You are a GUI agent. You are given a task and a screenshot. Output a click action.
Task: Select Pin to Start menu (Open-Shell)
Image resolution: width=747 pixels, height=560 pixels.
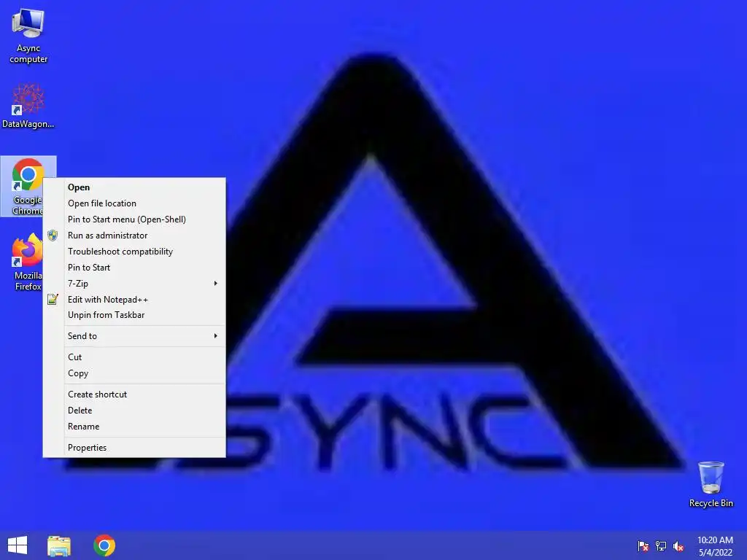pyautogui.click(x=134, y=219)
